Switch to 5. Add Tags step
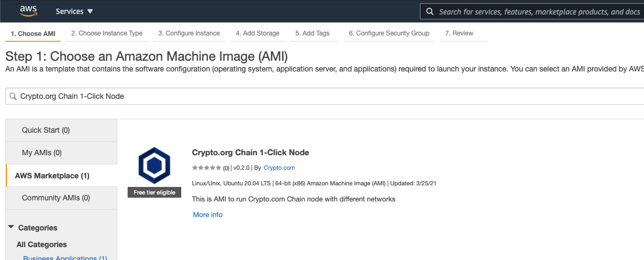 click(312, 33)
